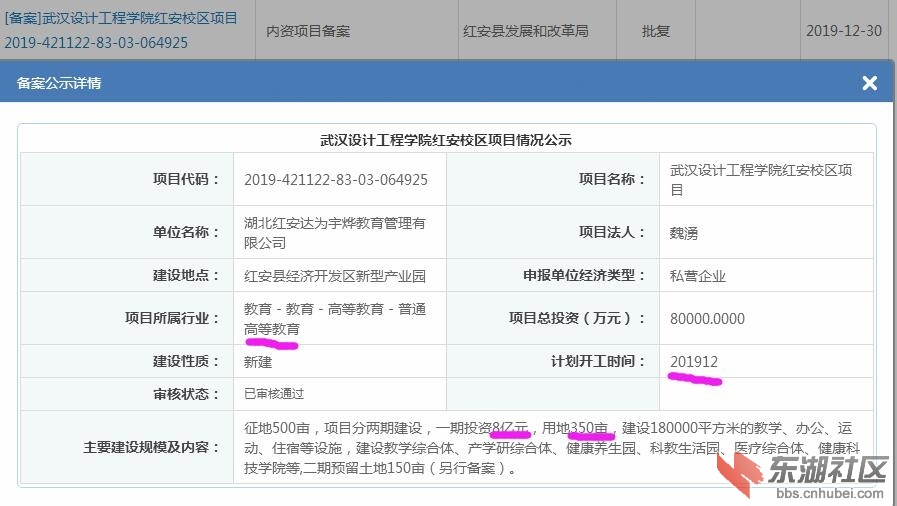The height and width of the screenshot is (506, 897).
Task: Click the 建设性质 label
Action: [x=186, y=361]
